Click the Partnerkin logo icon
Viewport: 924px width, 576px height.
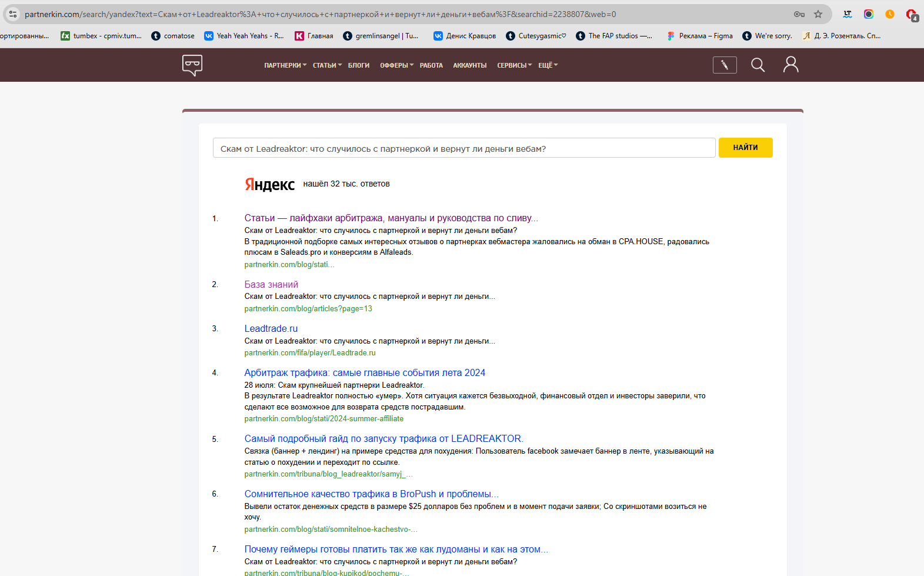point(192,65)
